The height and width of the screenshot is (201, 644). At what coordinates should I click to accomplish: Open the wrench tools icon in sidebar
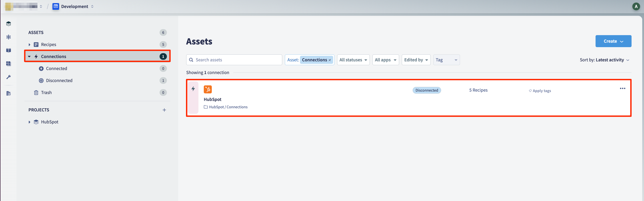pyautogui.click(x=8, y=77)
